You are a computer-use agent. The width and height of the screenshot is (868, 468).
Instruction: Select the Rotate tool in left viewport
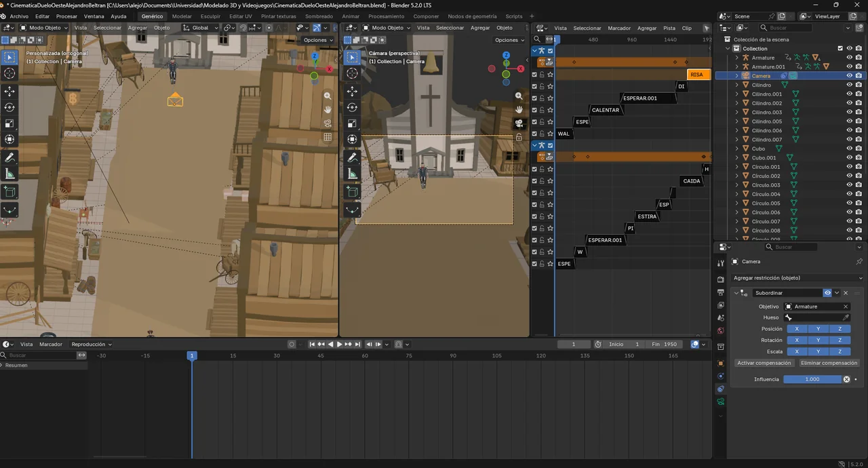tap(9, 107)
